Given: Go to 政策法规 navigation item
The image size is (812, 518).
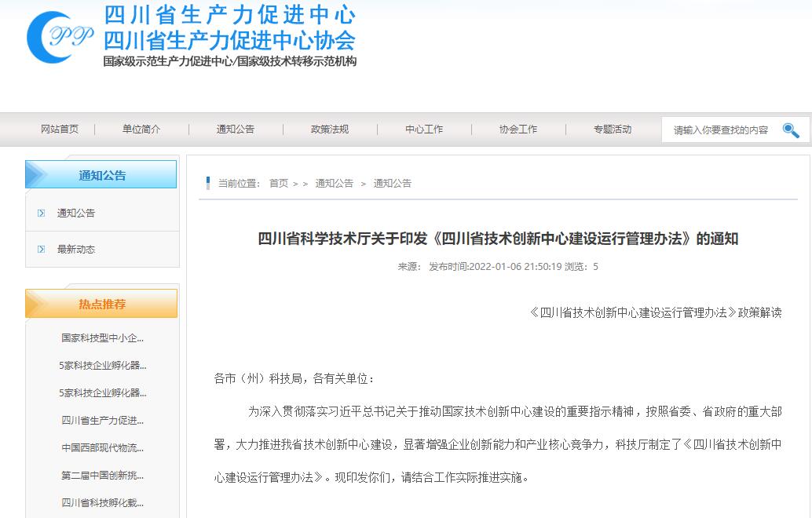Looking at the screenshot, I should point(330,129).
